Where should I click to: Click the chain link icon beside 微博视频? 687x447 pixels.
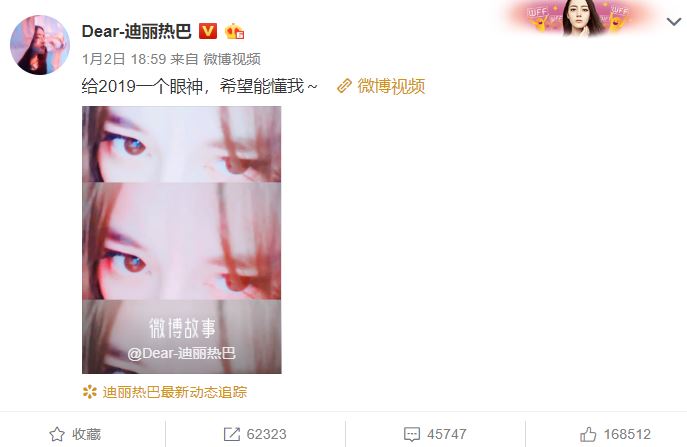[x=344, y=86]
